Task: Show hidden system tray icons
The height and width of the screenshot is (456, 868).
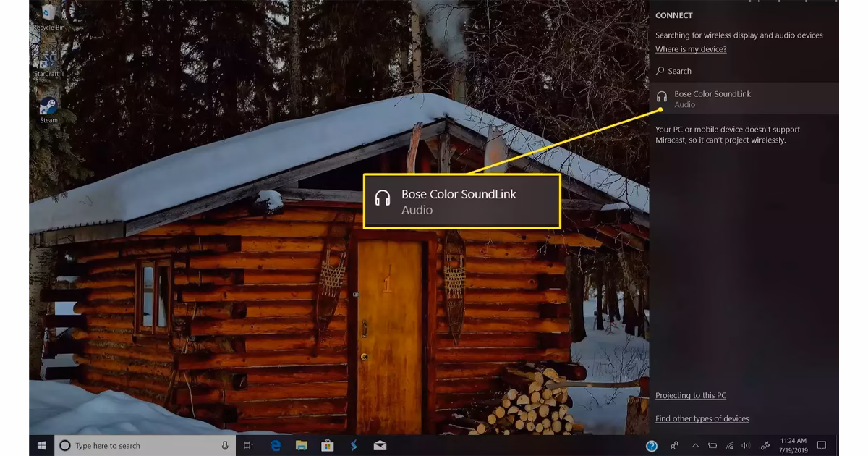Action: (x=696, y=446)
